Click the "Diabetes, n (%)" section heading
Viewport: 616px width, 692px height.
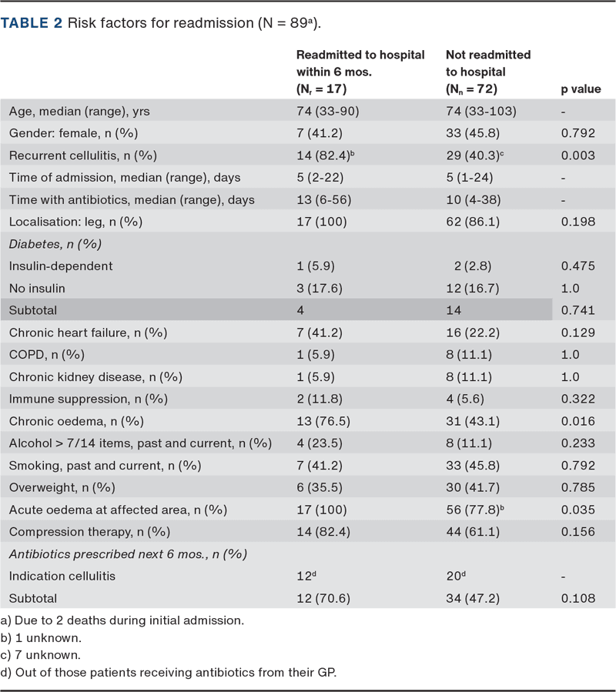(57, 244)
